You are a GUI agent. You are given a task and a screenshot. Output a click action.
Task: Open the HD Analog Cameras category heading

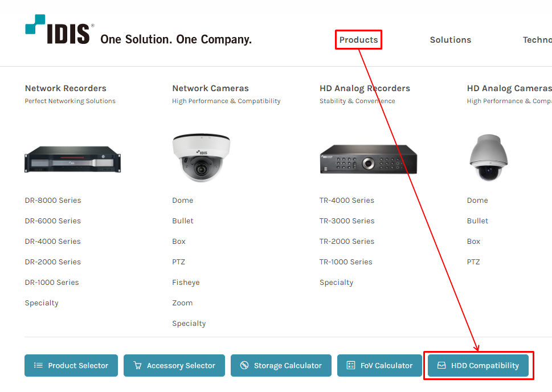(x=509, y=88)
